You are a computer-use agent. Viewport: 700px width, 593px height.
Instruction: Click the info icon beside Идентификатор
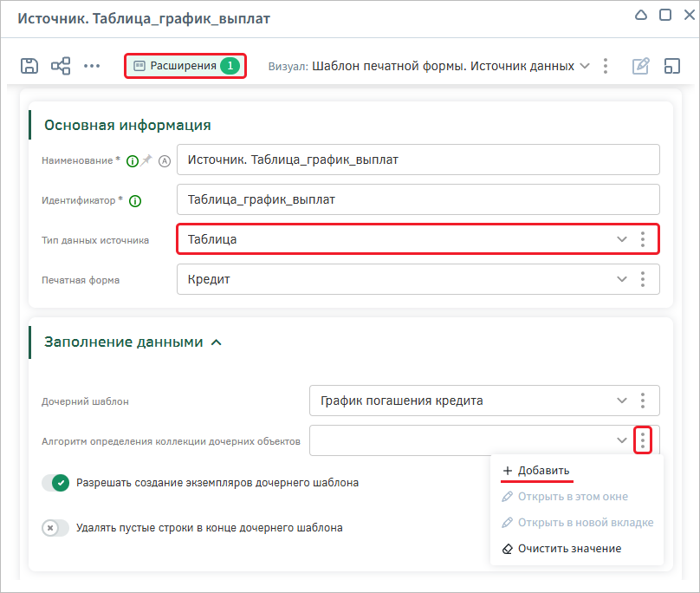(x=135, y=201)
